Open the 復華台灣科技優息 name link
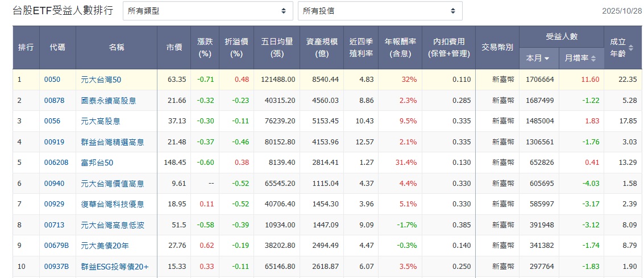Screen dimensions: 644x278 [x=113, y=204]
